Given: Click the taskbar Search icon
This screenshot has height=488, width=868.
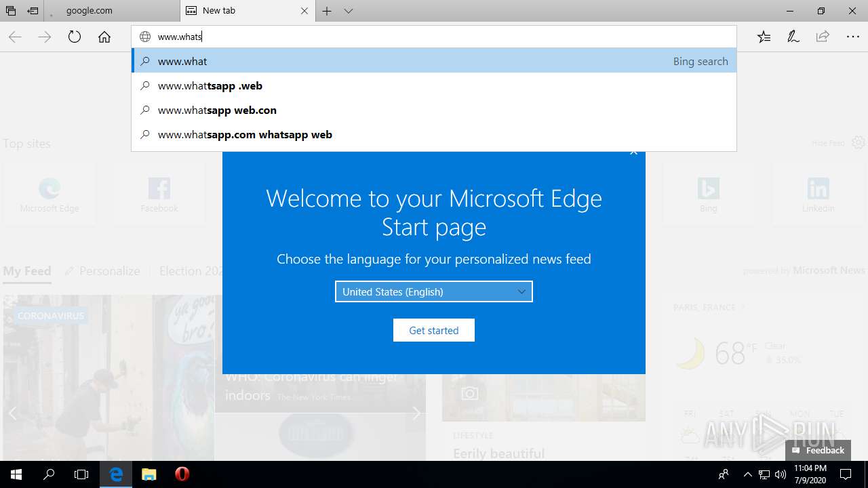Looking at the screenshot, I should point(49,474).
